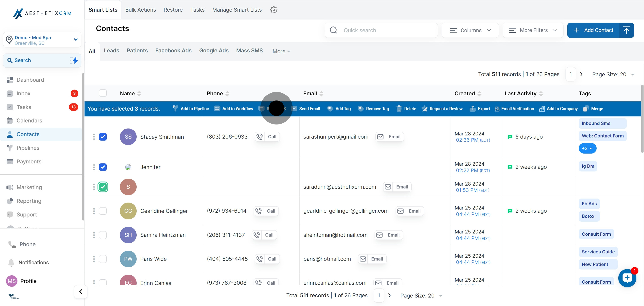Open the smart lists settings gear icon

point(274,10)
